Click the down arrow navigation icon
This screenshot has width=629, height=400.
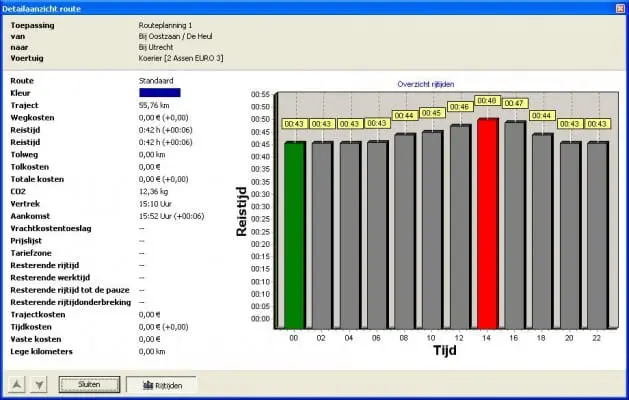(x=40, y=384)
